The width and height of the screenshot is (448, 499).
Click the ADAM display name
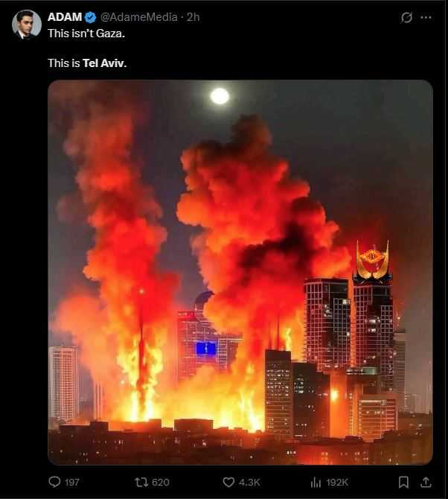point(65,17)
